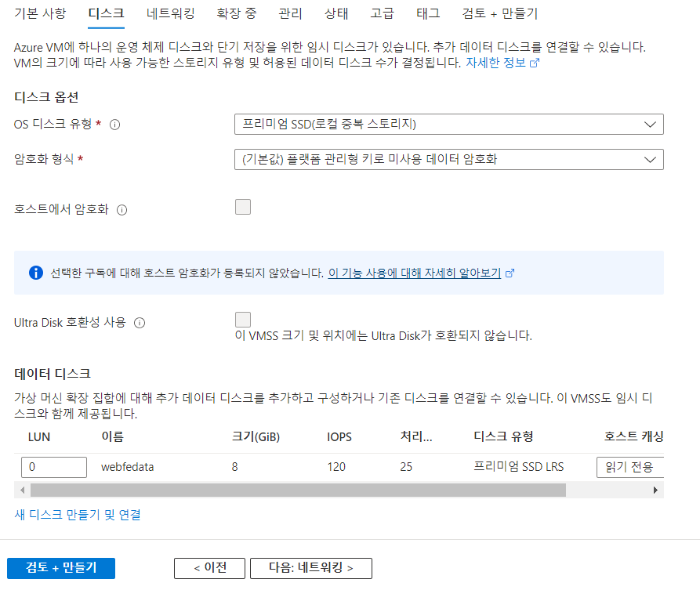Click the Ultra Disk 호환되지 않습니다 note
The height and width of the screenshot is (590, 700).
pyautogui.click(x=383, y=335)
